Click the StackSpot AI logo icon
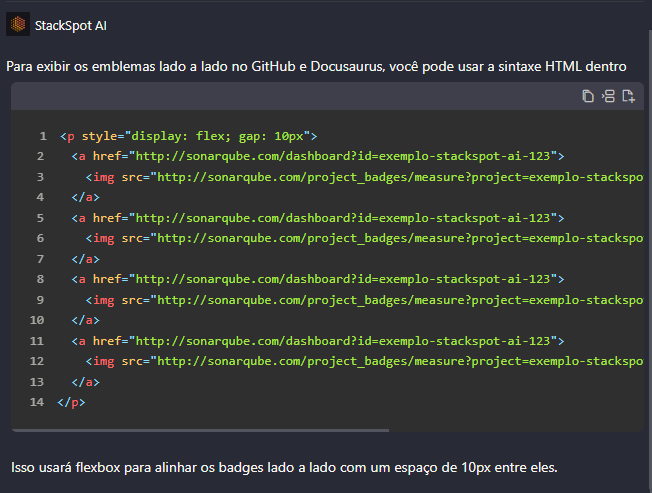This screenshot has width=652, height=493. click(18, 24)
